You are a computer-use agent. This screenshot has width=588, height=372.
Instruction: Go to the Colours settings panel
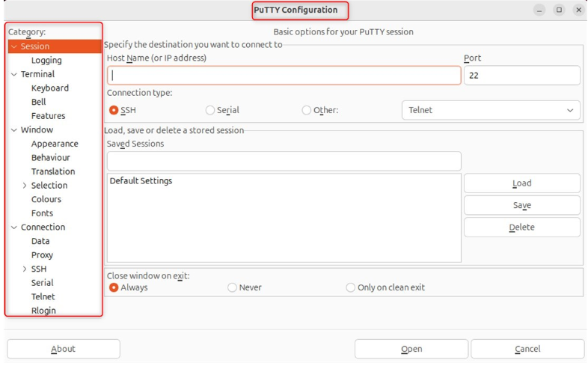[x=46, y=199]
